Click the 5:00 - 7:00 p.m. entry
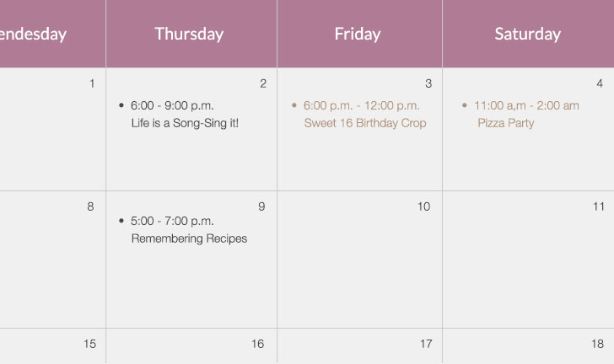 (x=172, y=221)
